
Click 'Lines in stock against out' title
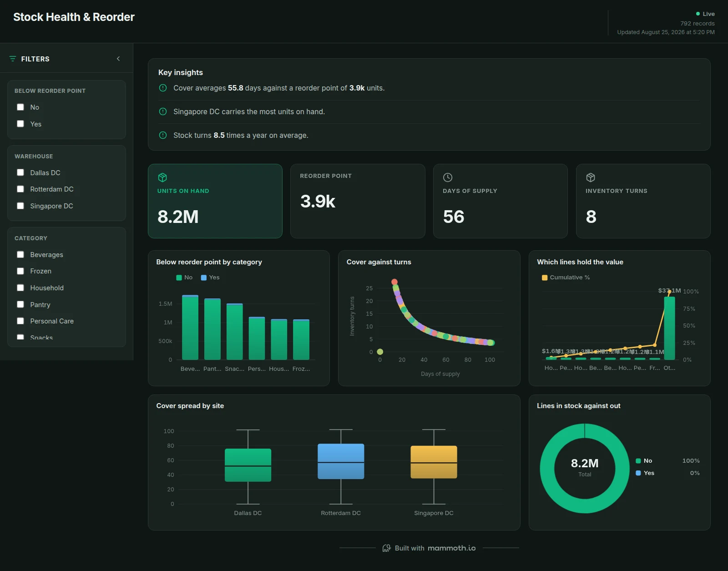click(x=579, y=406)
